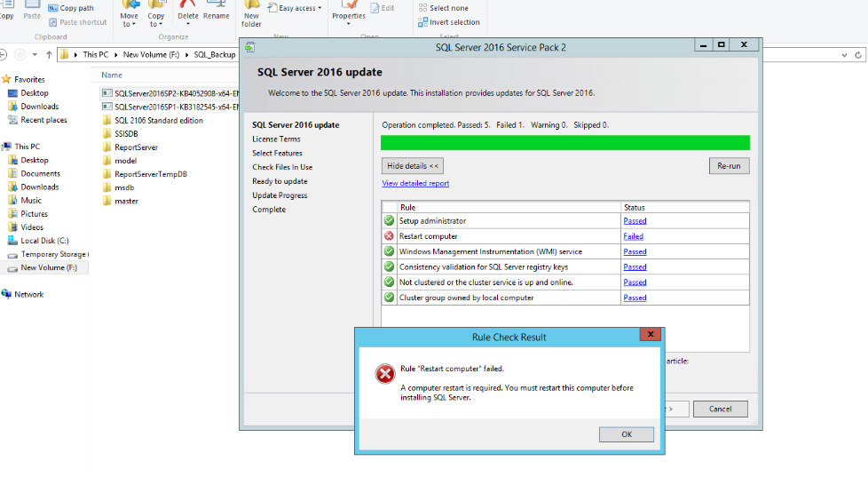Viewport: 868px width, 477px height.
Task: Click Name column header in file list
Action: click(112, 76)
